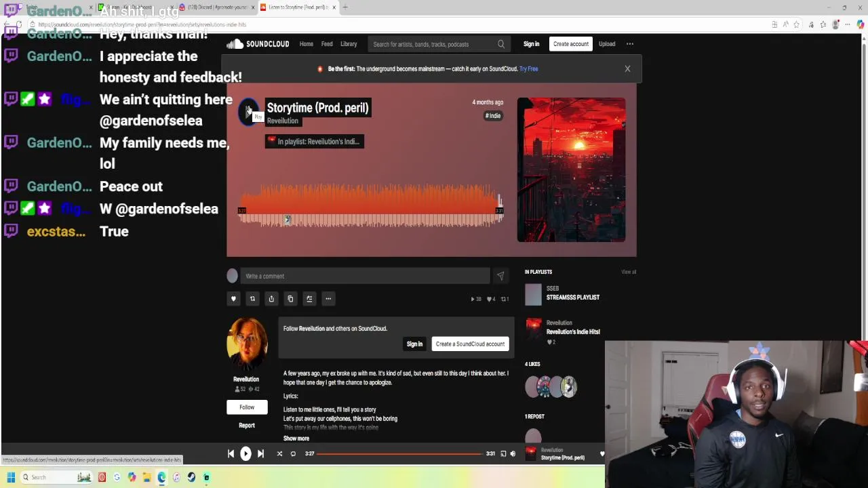Click the add to next up icon
Image resolution: width=868 pixels, height=488 pixels.
pyautogui.click(x=309, y=299)
